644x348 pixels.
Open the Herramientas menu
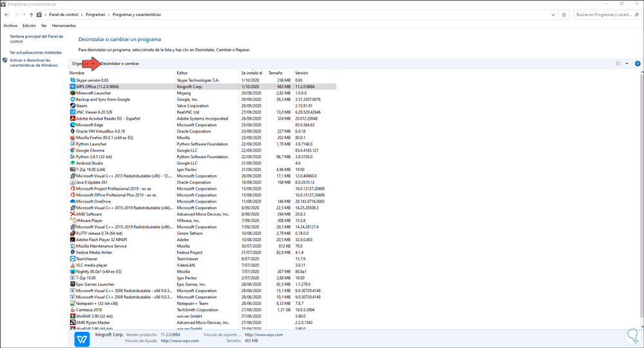tap(64, 26)
